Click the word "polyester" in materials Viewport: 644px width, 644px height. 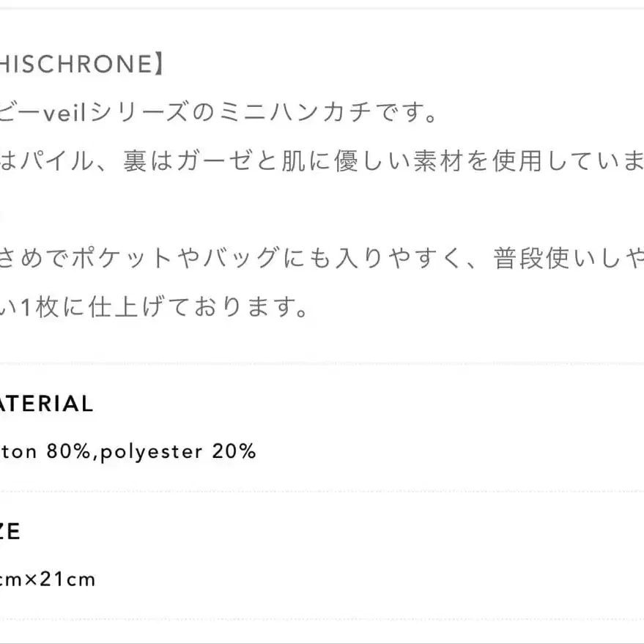click(152, 451)
